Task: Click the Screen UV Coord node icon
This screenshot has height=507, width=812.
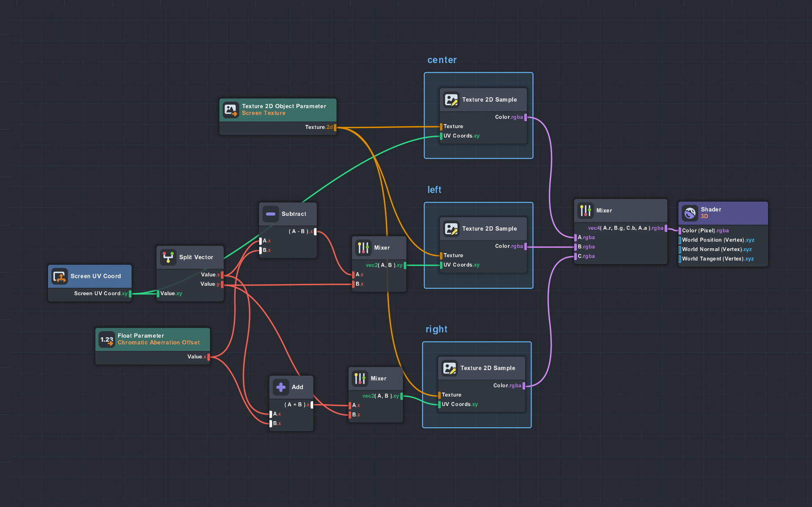Action: coord(60,276)
